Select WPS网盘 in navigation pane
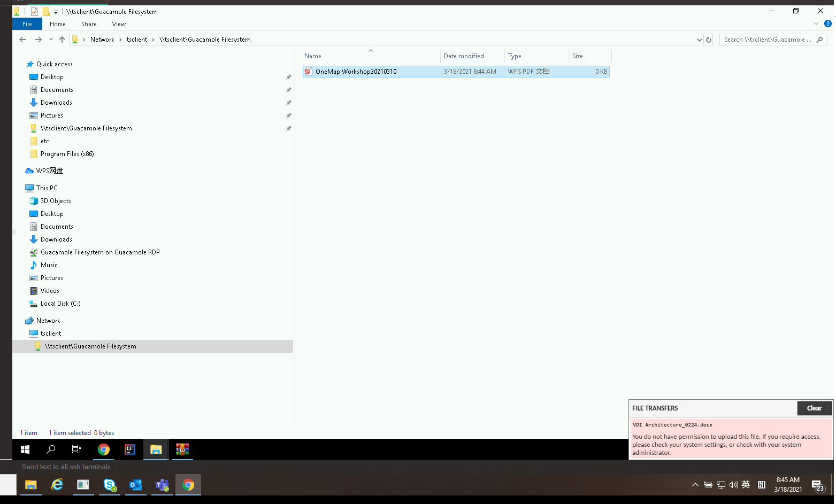Image resolution: width=836 pixels, height=504 pixels. 50,171
